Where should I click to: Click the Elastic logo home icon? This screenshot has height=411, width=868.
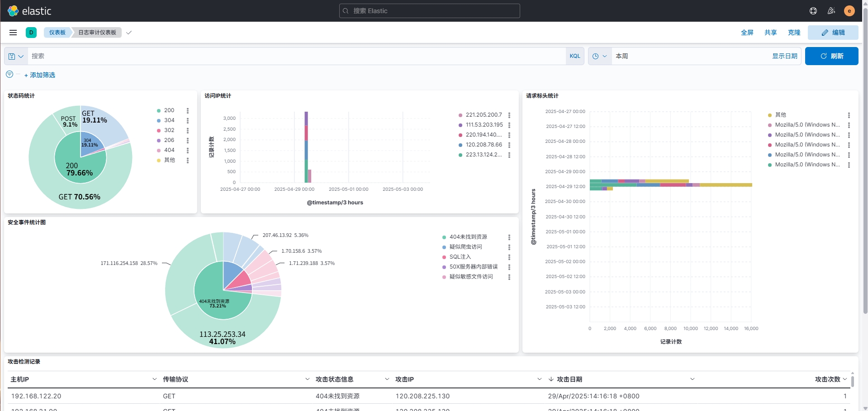pos(13,11)
